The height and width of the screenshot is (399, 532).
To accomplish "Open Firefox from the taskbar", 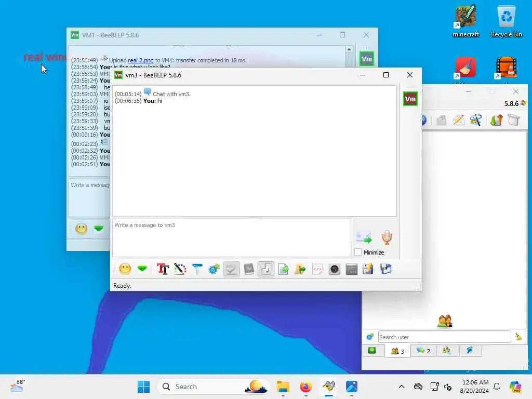I will [x=305, y=387].
